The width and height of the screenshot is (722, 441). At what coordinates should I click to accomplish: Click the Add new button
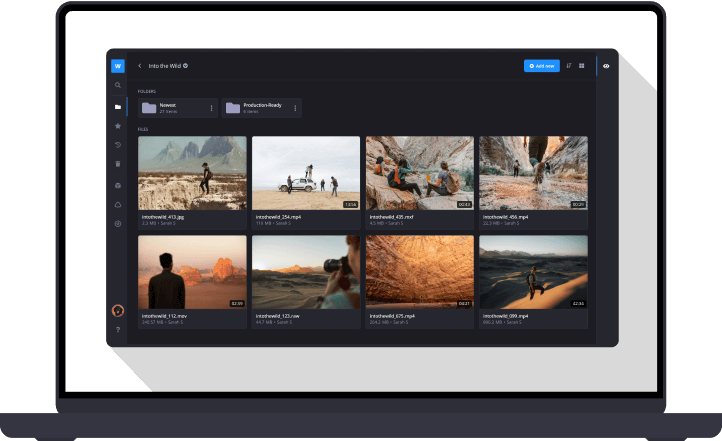pos(541,66)
